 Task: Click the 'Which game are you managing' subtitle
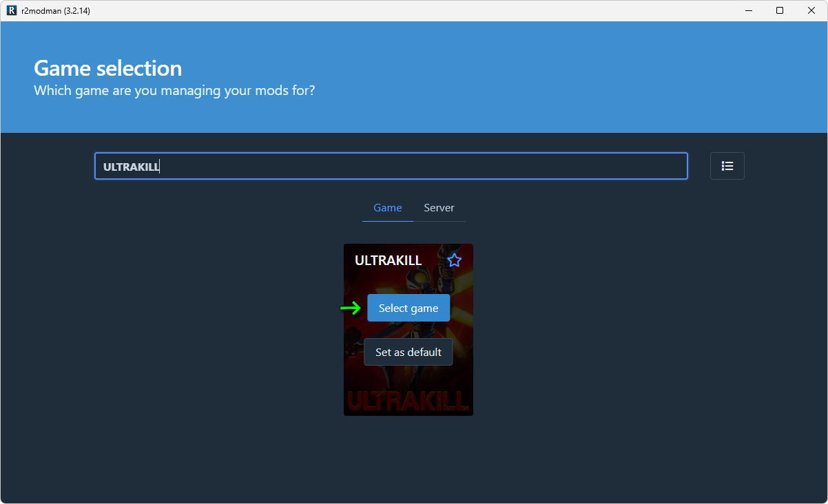[174, 90]
